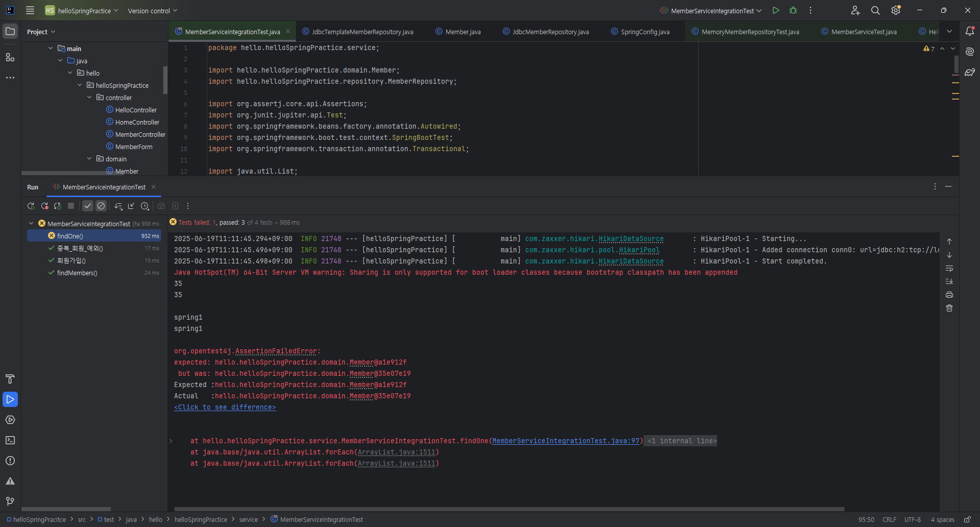Open more run actions in the title bar
The image size is (980, 527).
811,10
